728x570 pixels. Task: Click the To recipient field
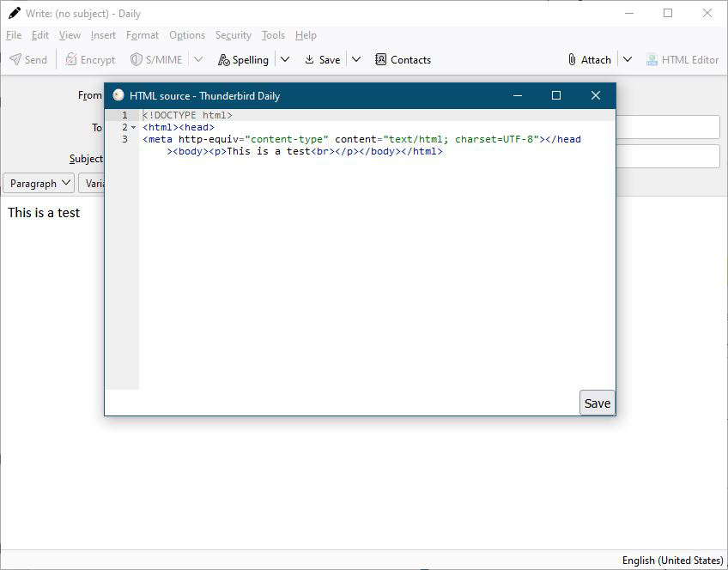click(668, 127)
